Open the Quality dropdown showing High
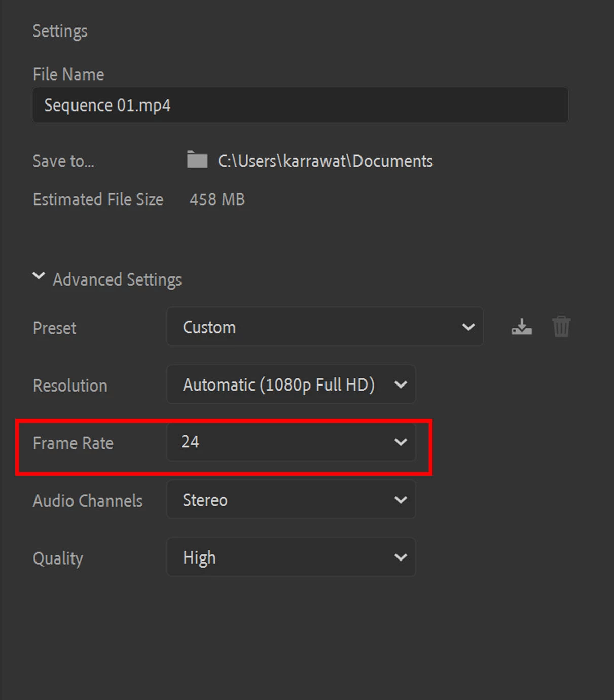This screenshot has height=700, width=614. tap(291, 557)
